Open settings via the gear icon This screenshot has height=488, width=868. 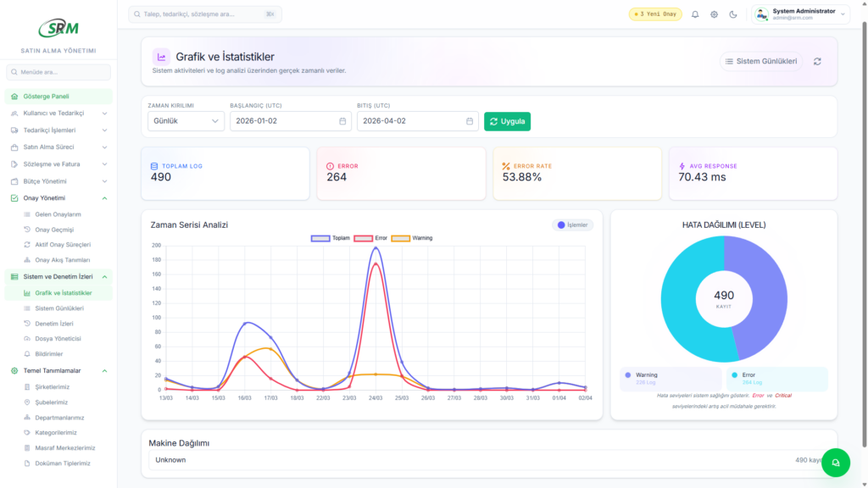[x=714, y=14]
